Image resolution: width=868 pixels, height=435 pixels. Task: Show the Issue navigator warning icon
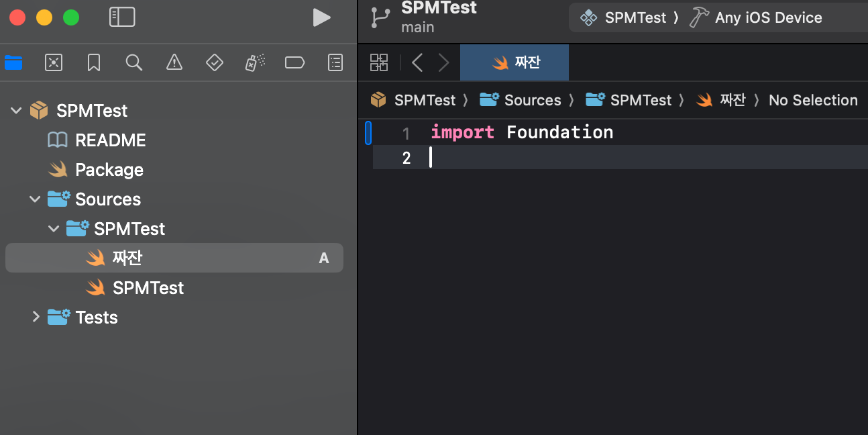click(x=174, y=62)
